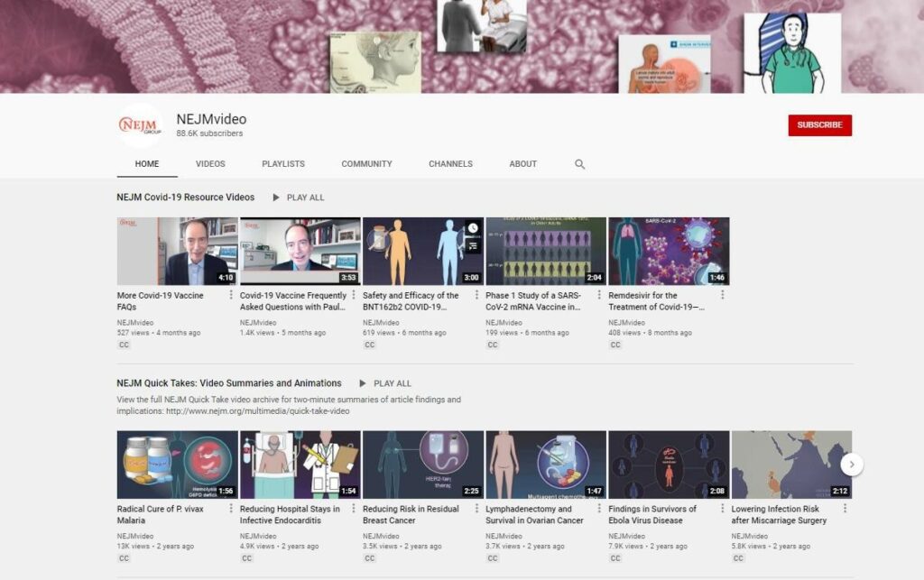Screen dimensions: 924x580
Task: Play Findings in Survivors of Ebola thumbnail
Action: pyautogui.click(x=669, y=465)
